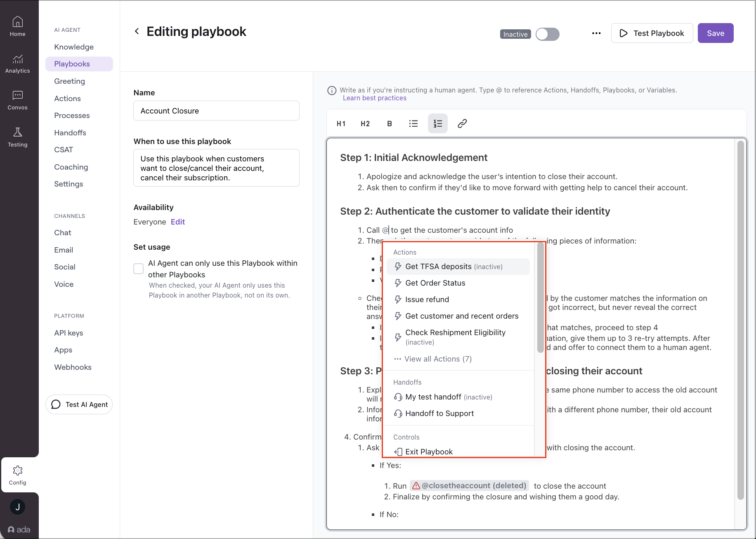Select the Heading 2 formatting icon
The width and height of the screenshot is (756, 539).
pyautogui.click(x=365, y=123)
